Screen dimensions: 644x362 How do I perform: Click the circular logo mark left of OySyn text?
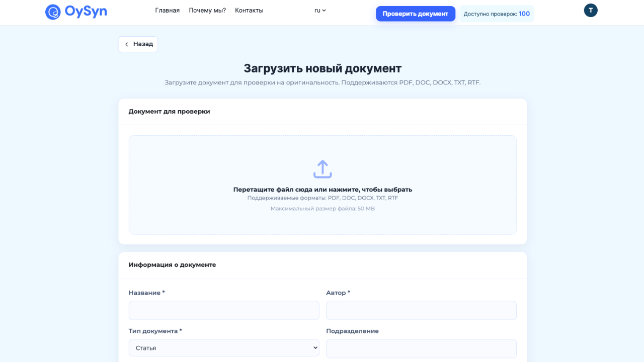(53, 12)
